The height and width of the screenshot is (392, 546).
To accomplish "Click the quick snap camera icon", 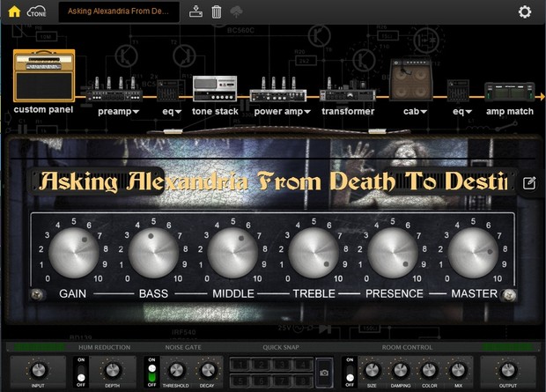I will [x=324, y=373].
